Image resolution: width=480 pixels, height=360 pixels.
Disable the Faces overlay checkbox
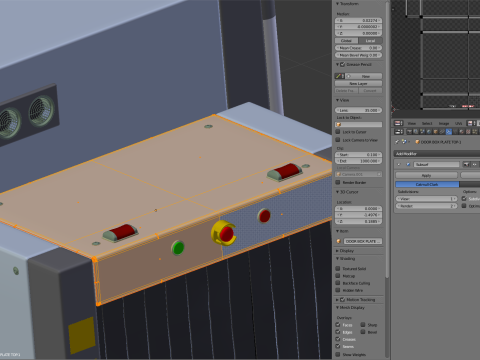coord(338,324)
